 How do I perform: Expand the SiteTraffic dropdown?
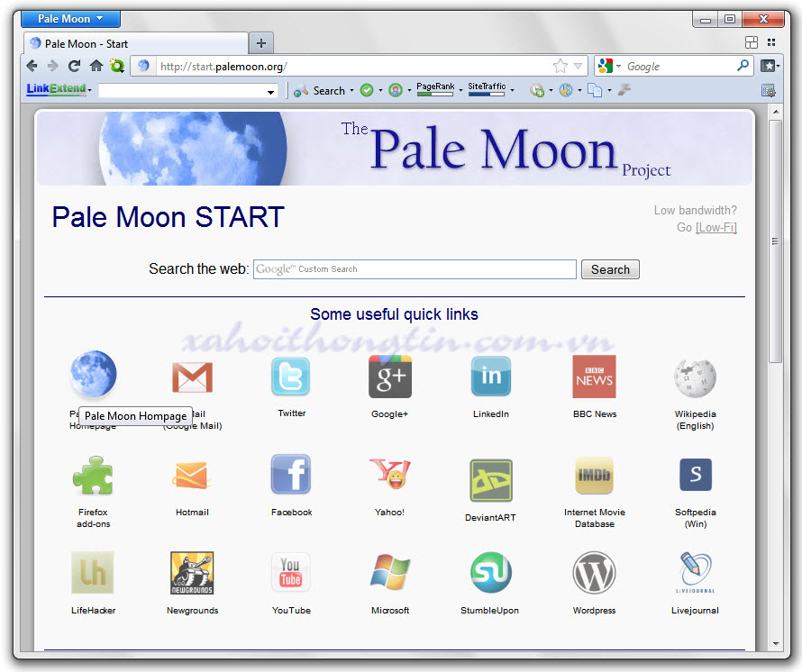pyautogui.click(x=512, y=90)
